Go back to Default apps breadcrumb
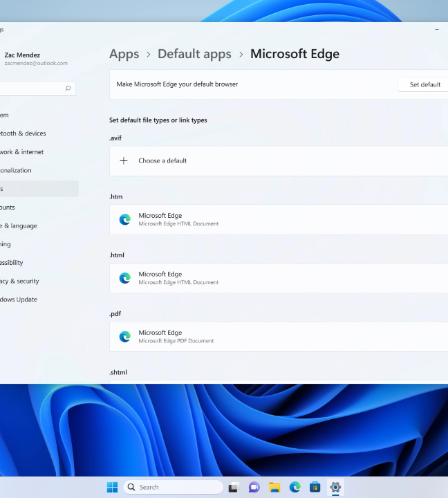This screenshot has height=498, width=448. click(194, 54)
